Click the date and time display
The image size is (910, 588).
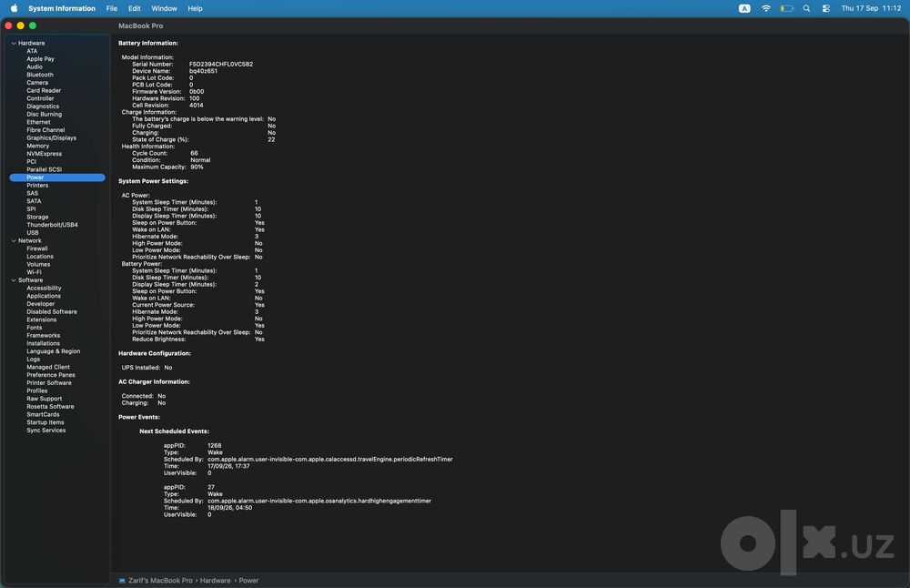pos(871,8)
